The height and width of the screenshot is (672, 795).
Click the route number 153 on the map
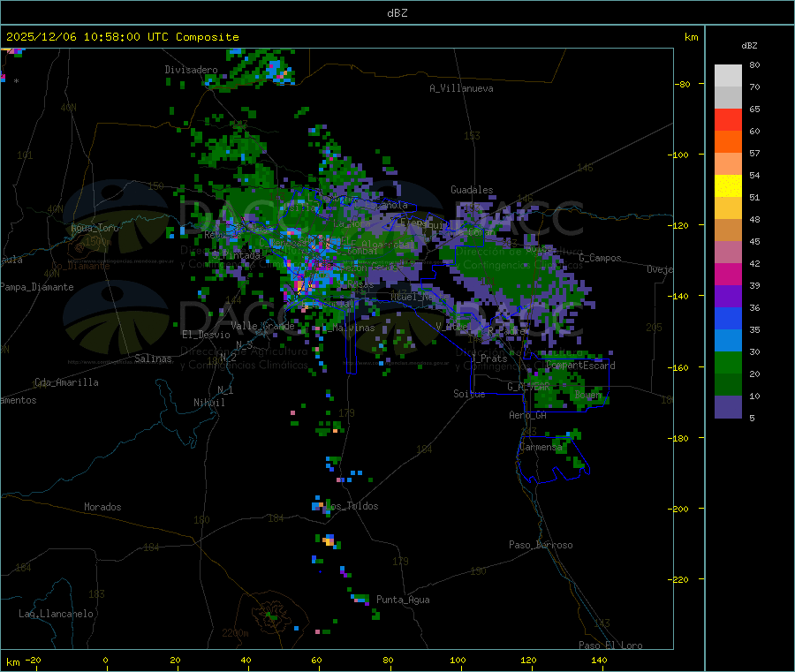tap(472, 136)
